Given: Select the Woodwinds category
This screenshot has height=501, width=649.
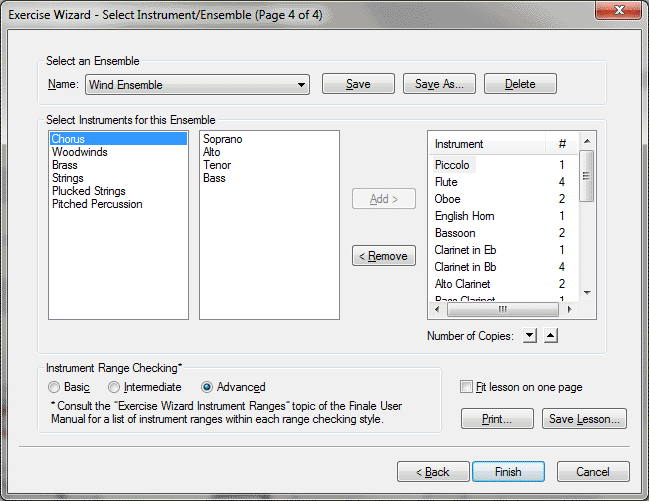Looking at the screenshot, I should pos(118,152).
